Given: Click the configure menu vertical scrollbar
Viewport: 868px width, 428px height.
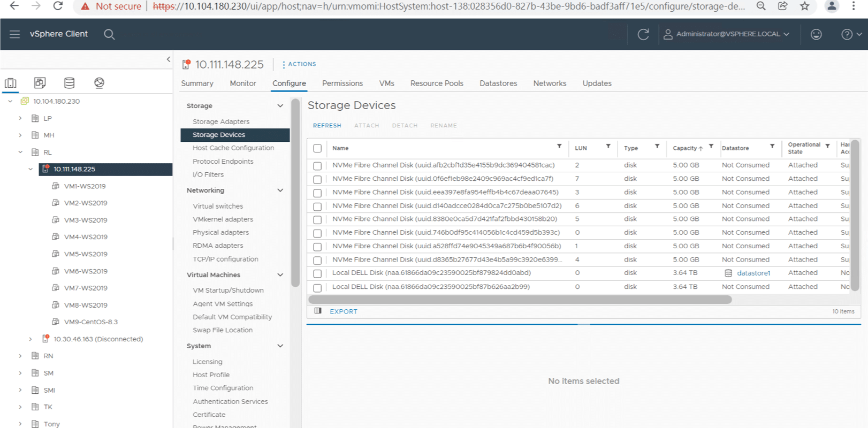Looking at the screenshot, I should pos(295,193).
